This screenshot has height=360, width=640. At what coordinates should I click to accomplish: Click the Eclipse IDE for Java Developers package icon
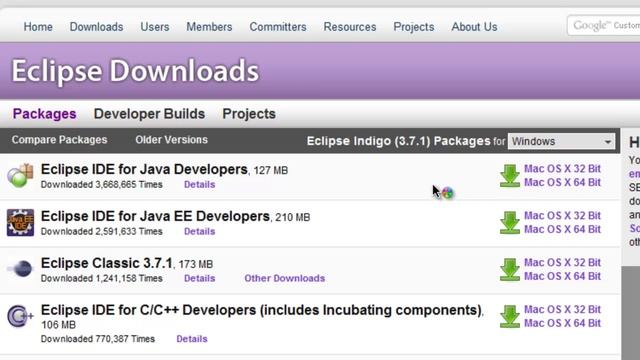click(20, 176)
